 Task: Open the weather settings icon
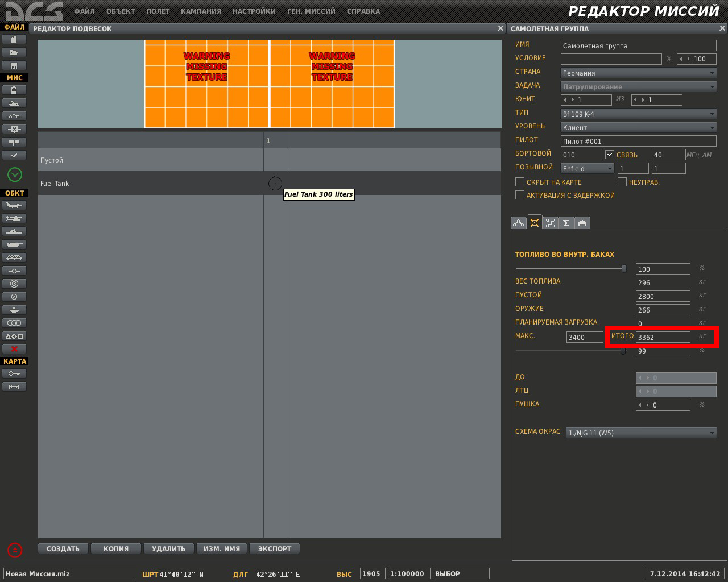14,103
